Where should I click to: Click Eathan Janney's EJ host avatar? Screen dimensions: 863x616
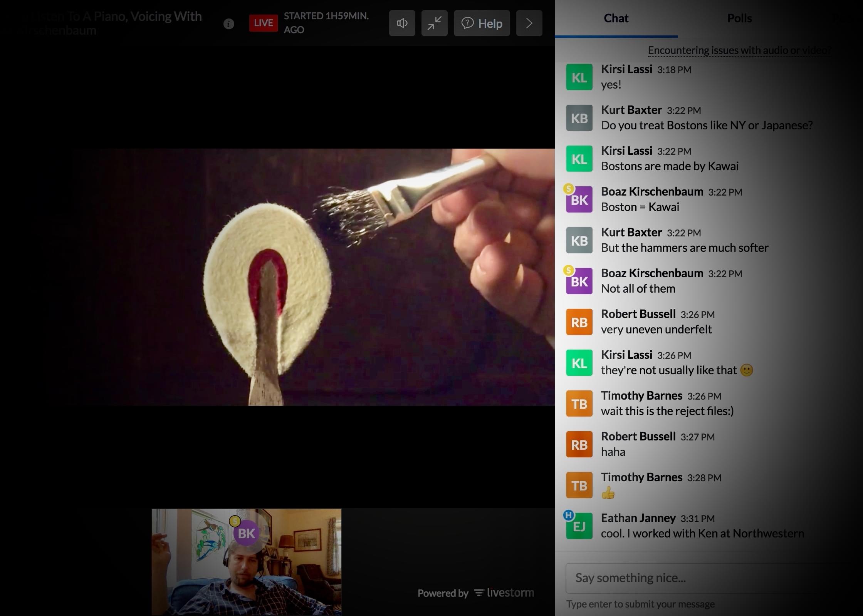click(579, 526)
